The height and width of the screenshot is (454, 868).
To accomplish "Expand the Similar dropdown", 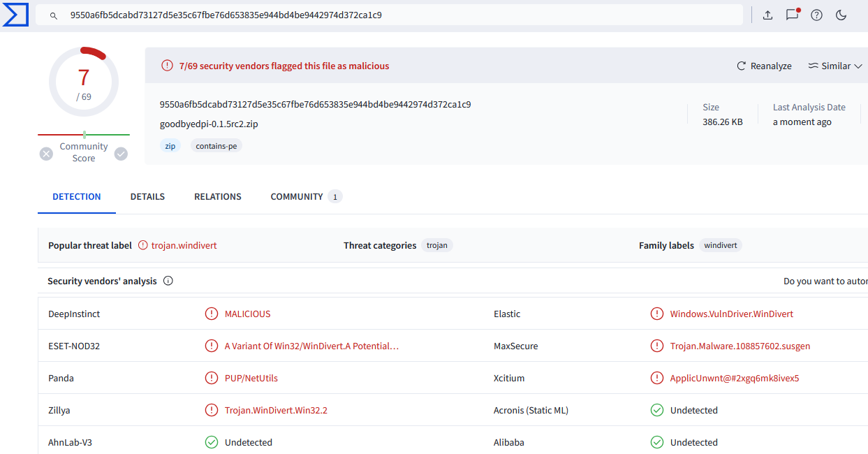I will (835, 66).
